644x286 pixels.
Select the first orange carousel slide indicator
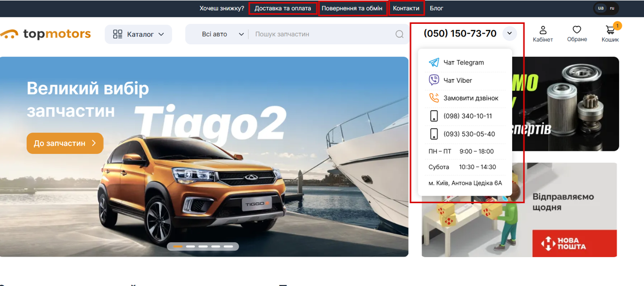tap(178, 246)
